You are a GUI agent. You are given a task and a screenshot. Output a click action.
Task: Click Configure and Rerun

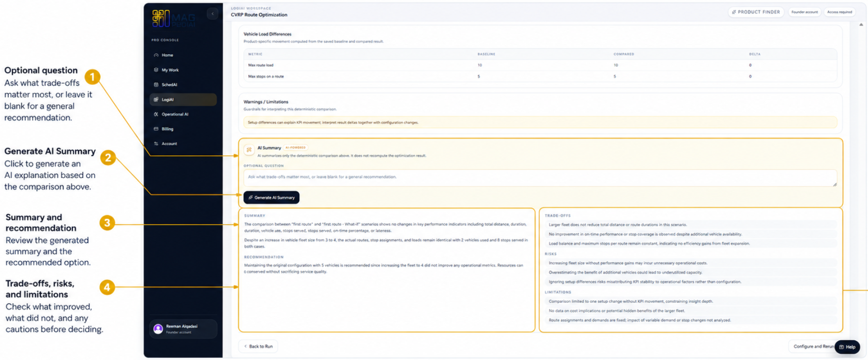click(x=813, y=346)
